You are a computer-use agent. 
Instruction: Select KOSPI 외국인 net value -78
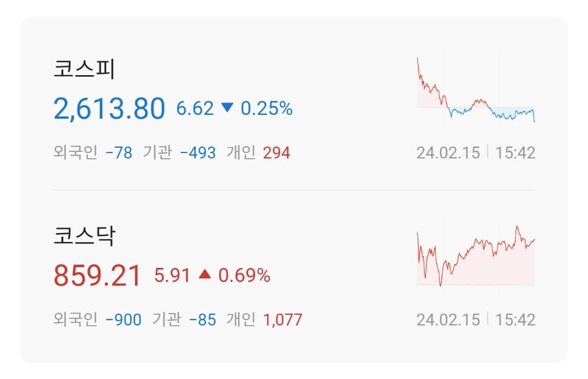tap(119, 152)
